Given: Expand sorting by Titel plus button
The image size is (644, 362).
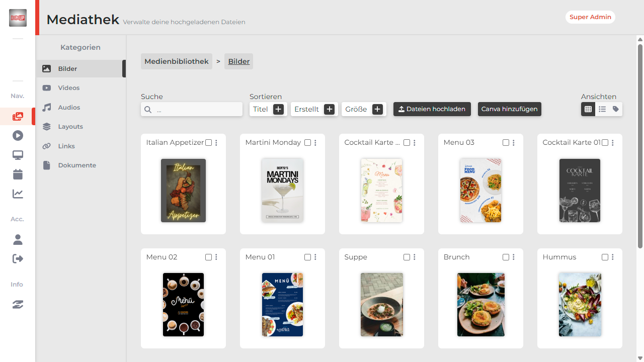Looking at the screenshot, I should [278, 109].
